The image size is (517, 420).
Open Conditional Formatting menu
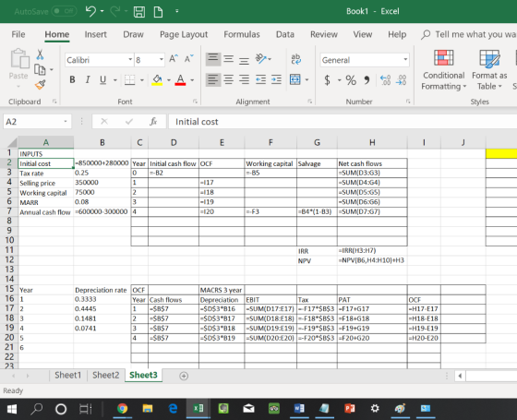(444, 70)
